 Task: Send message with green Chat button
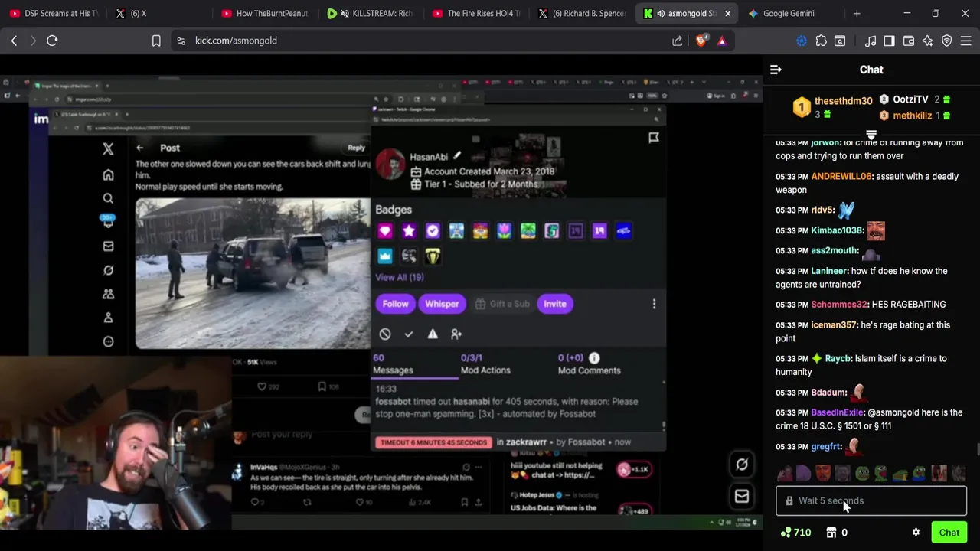coord(949,533)
